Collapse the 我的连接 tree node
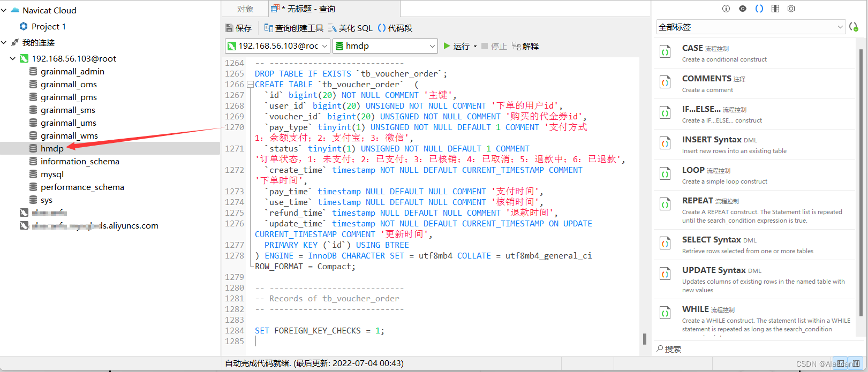Screen dimensions: 868x372 click(4, 42)
